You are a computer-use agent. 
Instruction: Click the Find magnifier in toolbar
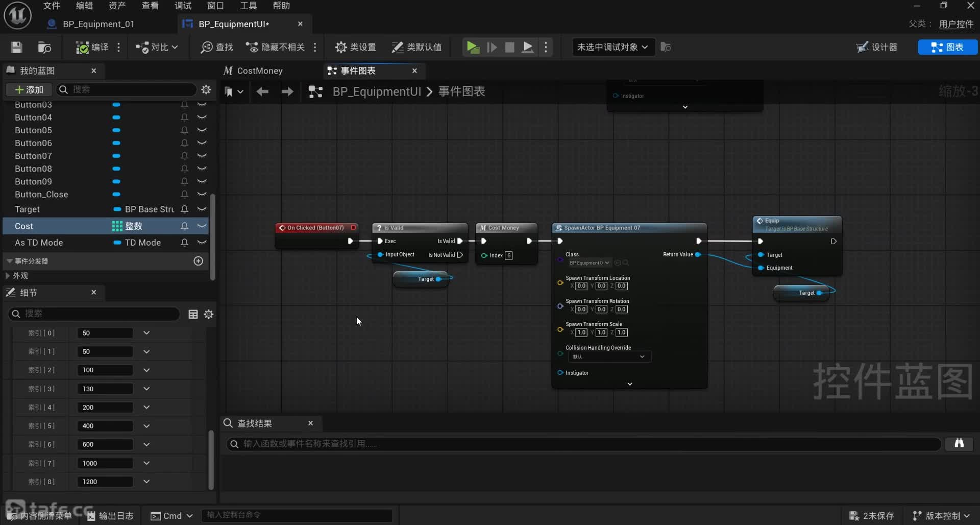[207, 47]
